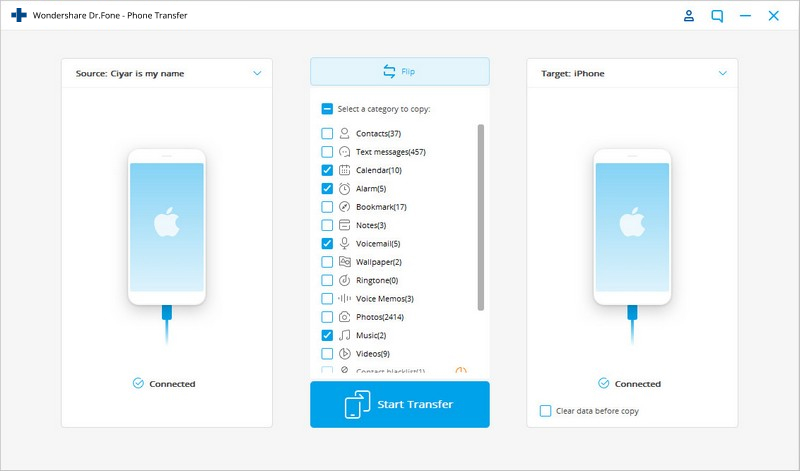Viewport: 800px width, 471px height.
Task: Uncheck the Calendar(10) checkbox
Action: click(327, 170)
